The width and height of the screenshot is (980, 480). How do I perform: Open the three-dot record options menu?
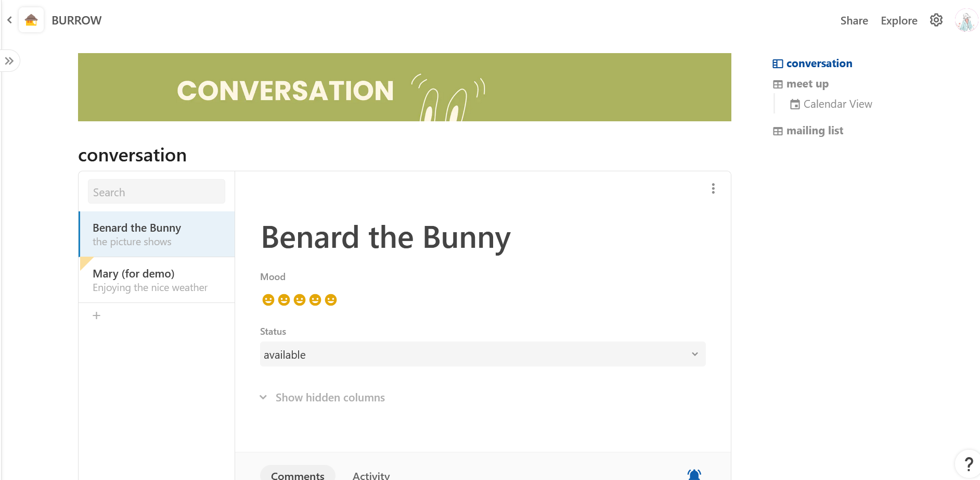tap(713, 188)
